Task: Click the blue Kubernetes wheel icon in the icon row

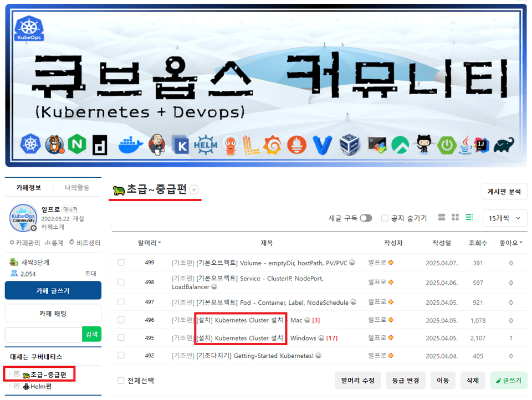Action: tap(30, 144)
